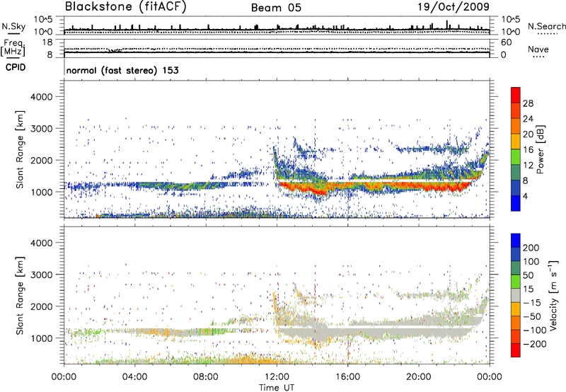Click the "Slant Range [km]" label of the power panel

click(x=20, y=149)
